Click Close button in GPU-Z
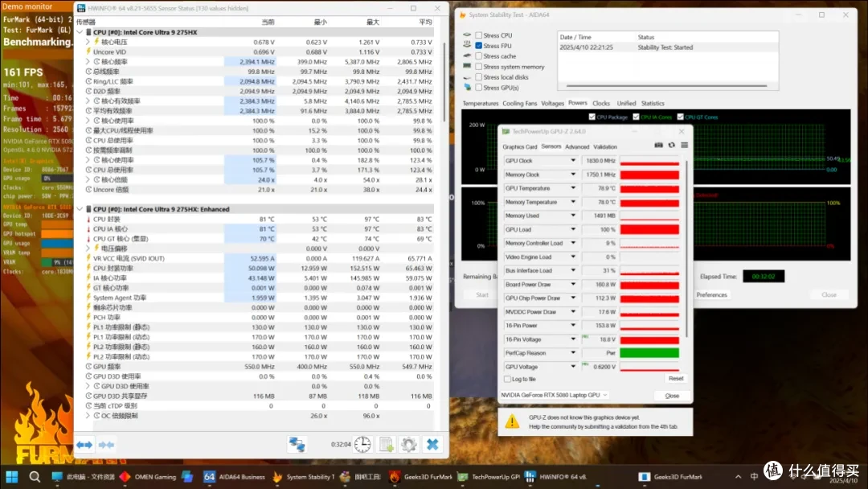 click(x=672, y=396)
